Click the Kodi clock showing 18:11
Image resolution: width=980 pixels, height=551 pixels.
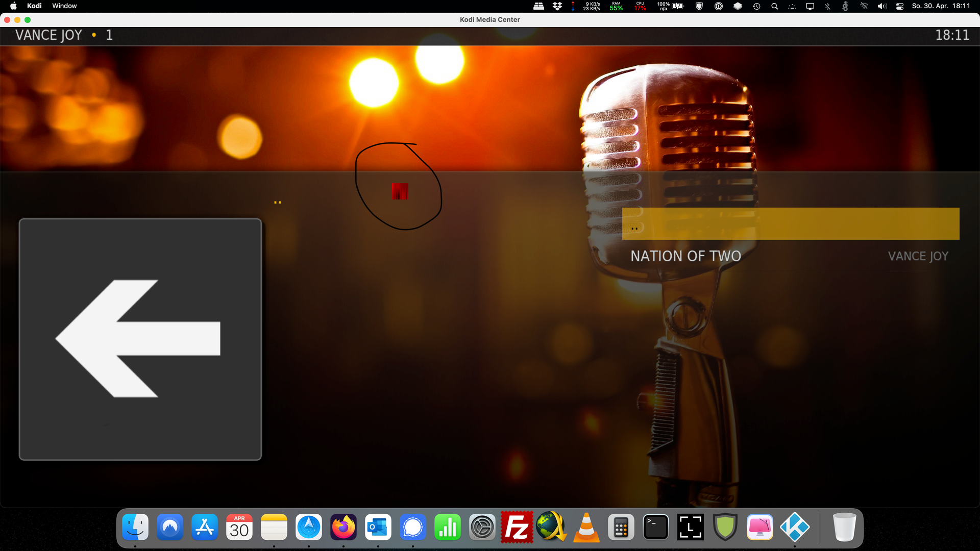952,35
